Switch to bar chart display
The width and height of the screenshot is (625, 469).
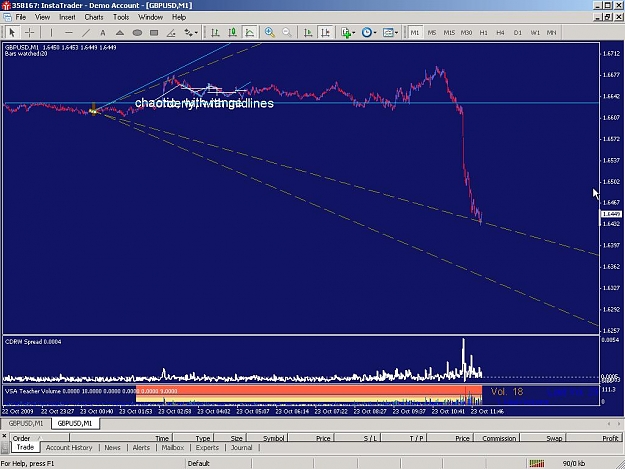[x=215, y=33]
